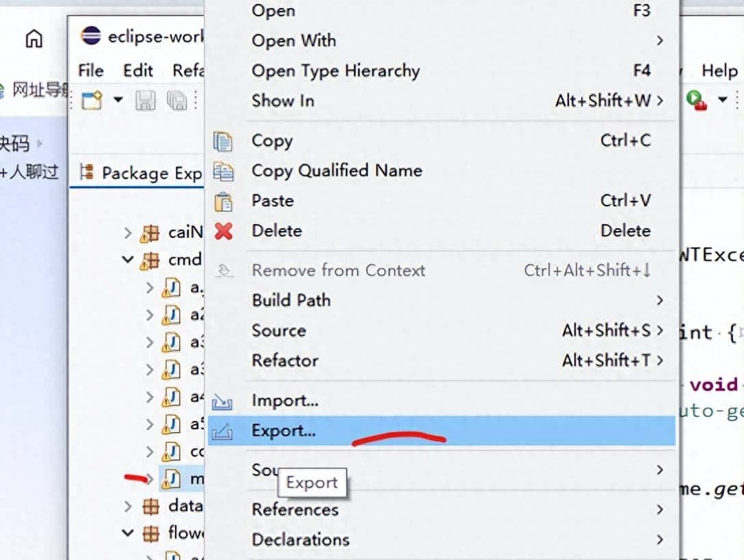Open the Help menu
This screenshot has width=744, height=560.
click(x=720, y=70)
